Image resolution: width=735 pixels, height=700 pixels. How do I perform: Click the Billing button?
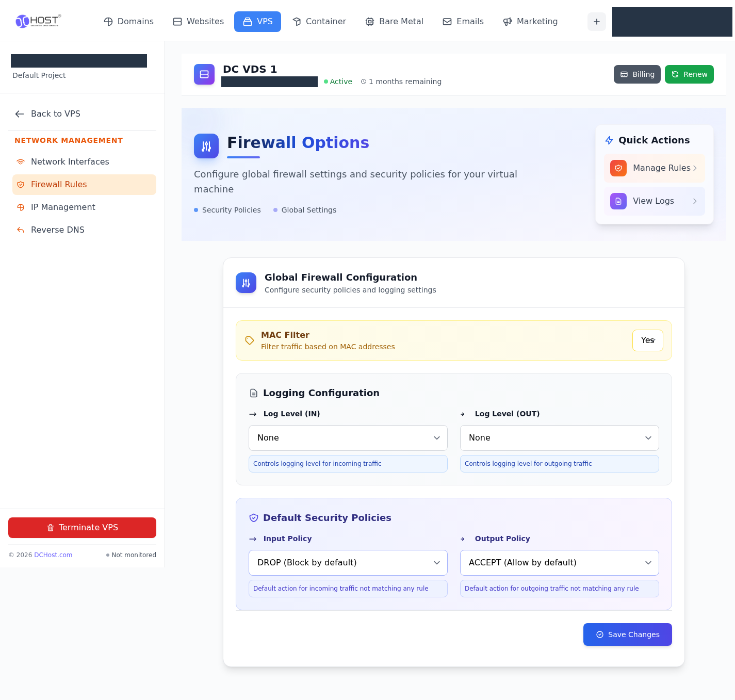click(637, 74)
